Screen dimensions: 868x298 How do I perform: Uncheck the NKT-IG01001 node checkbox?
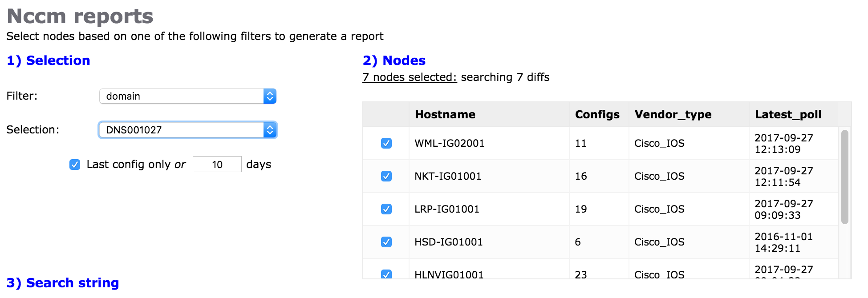(386, 176)
